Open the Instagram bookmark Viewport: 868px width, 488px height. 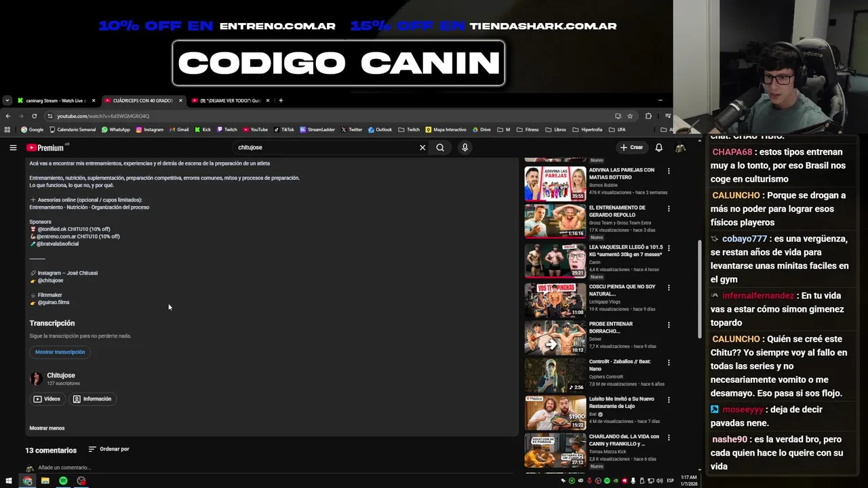tap(150, 129)
